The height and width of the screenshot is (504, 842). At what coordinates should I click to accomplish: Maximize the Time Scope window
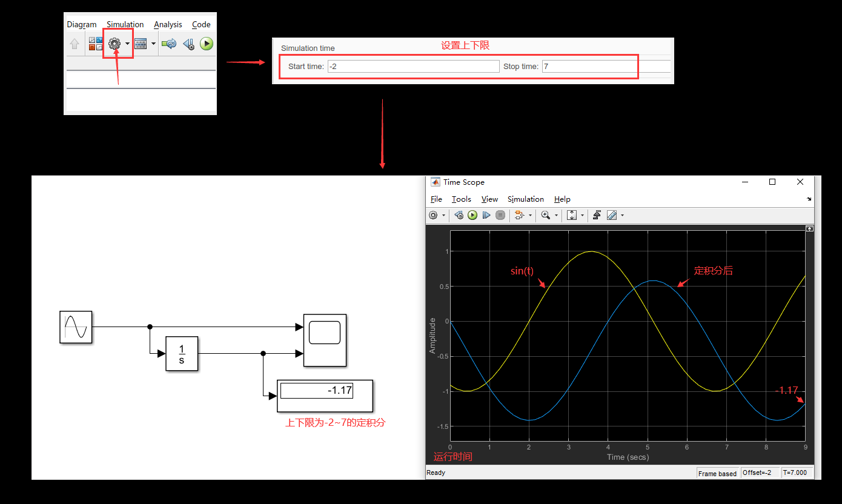tap(772, 182)
